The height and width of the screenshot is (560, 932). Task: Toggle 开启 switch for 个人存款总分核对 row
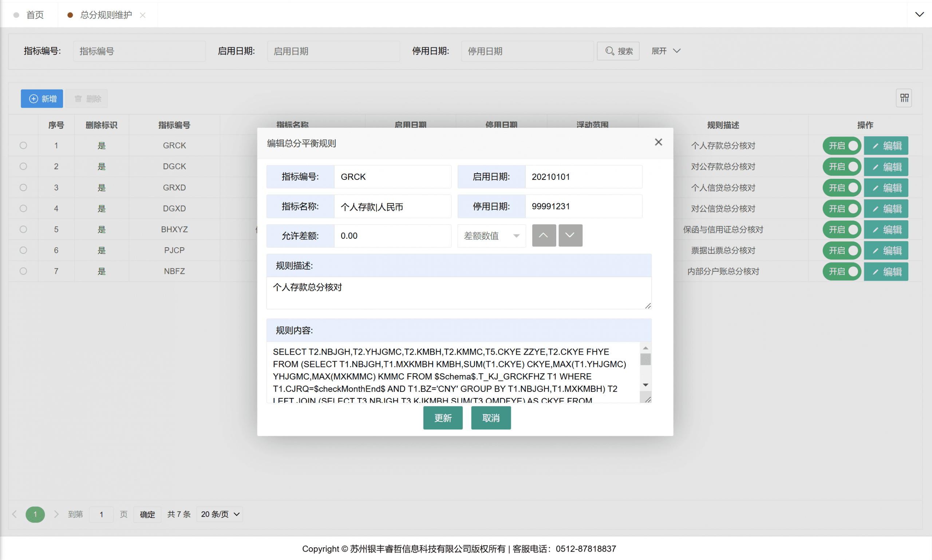[842, 146]
